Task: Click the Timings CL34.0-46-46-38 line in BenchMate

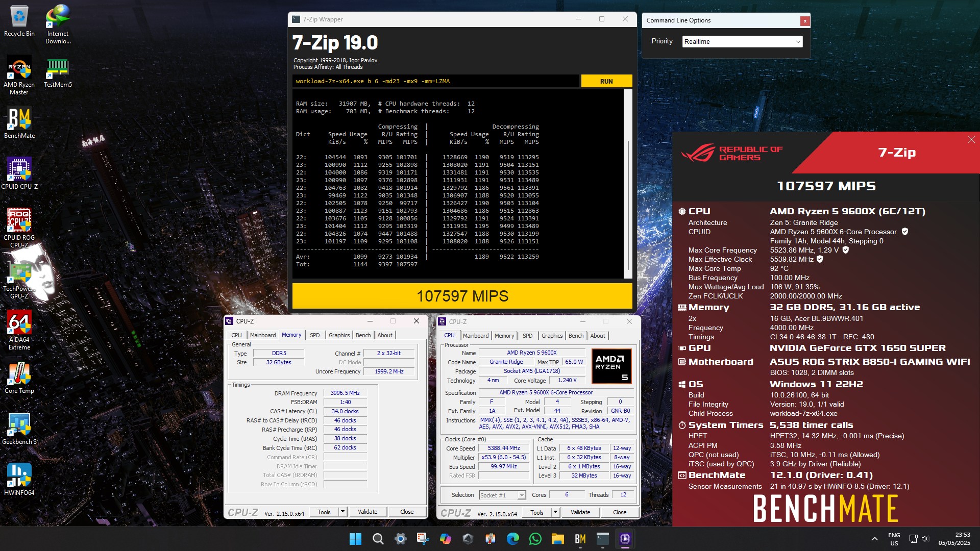Action: pos(822,337)
